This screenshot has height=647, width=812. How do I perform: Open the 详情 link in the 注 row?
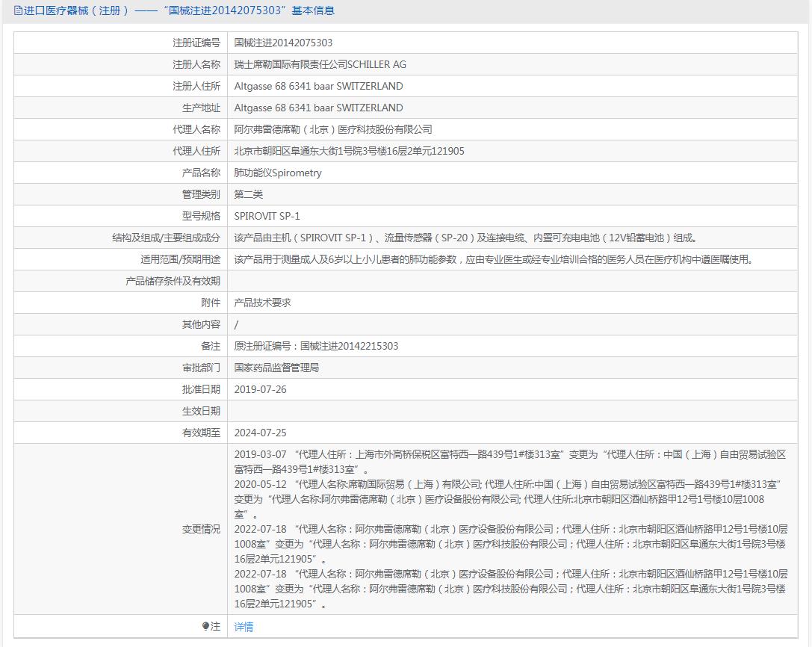pos(244,627)
